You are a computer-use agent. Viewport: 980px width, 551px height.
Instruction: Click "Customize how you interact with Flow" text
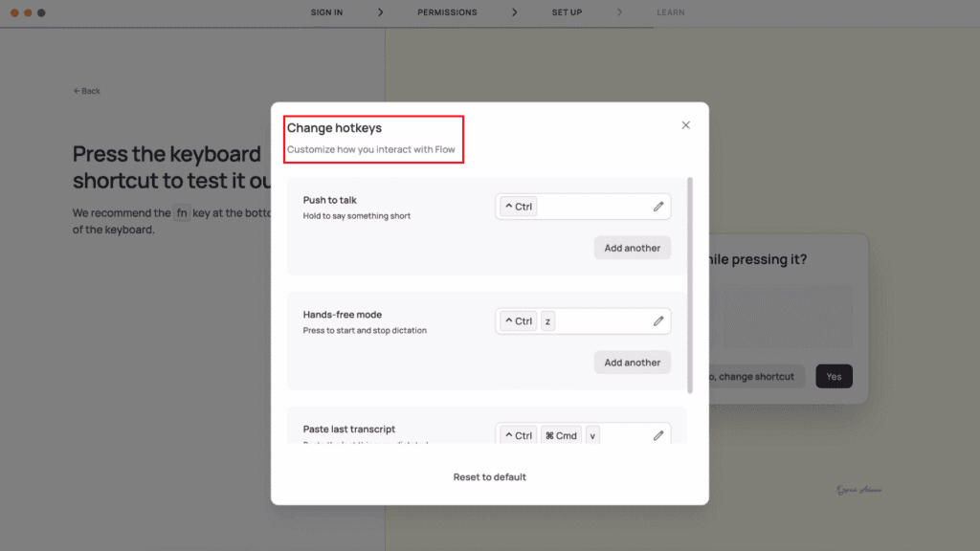click(371, 149)
